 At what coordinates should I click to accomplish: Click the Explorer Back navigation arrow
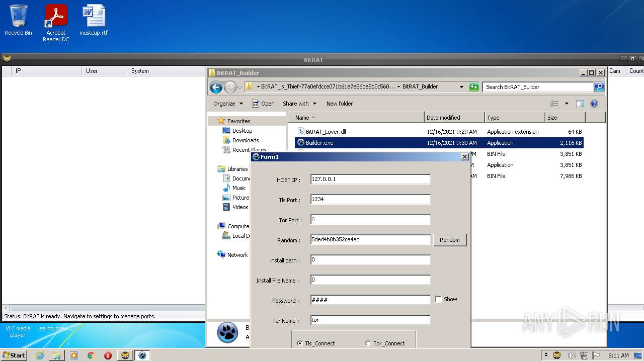point(216,87)
